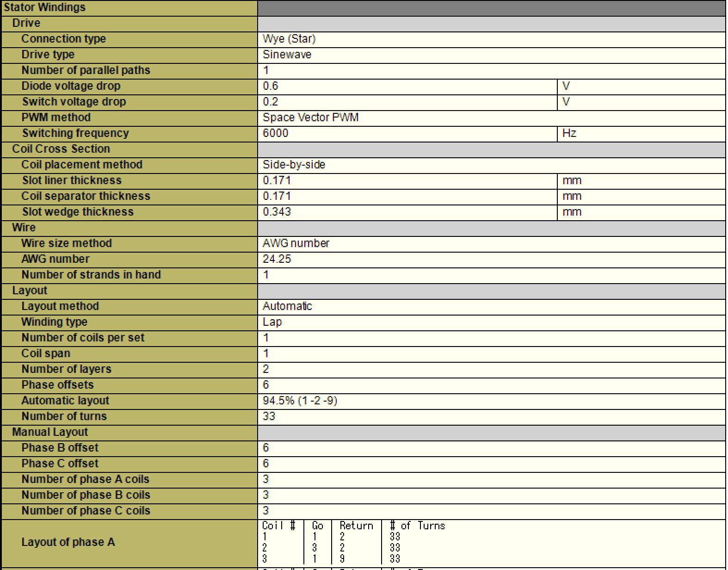
Task: Click the Automatic layout 94.5% (1 -2 -9) value
Action: point(300,401)
